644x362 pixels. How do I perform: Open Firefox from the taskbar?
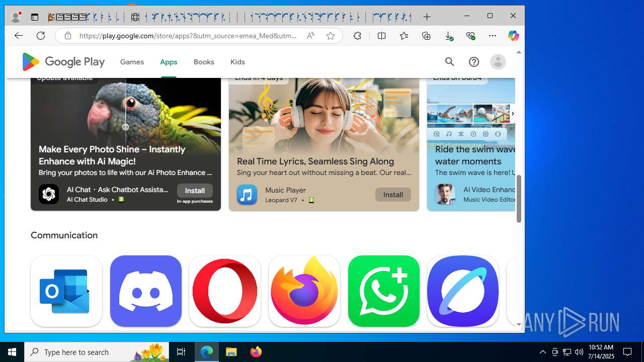[256, 352]
